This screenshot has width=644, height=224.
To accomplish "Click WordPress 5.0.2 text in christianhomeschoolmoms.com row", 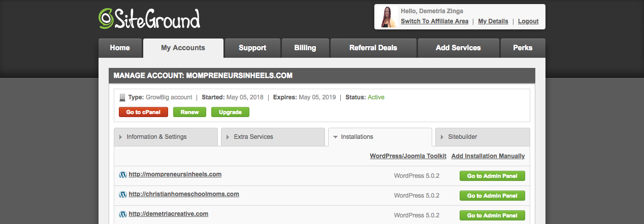I will (x=416, y=196).
